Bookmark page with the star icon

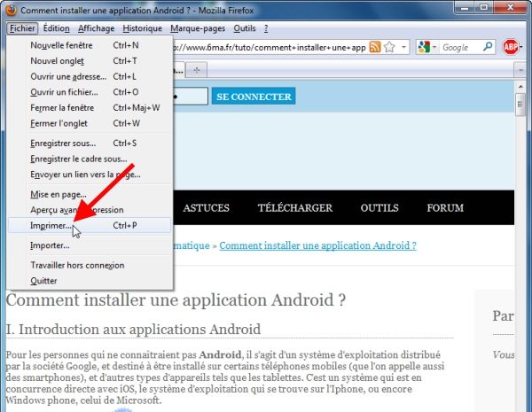click(389, 47)
